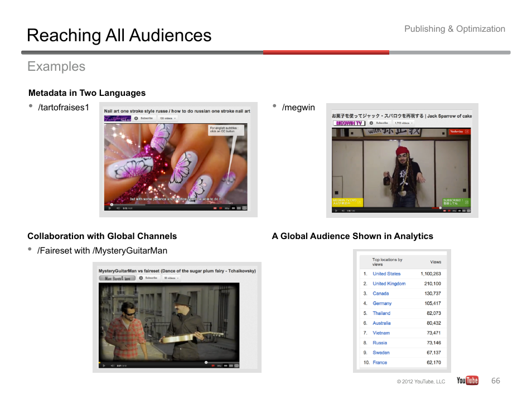
Task: Click the yellow MEGWIN TV DVD annotation
Action: tap(347, 202)
